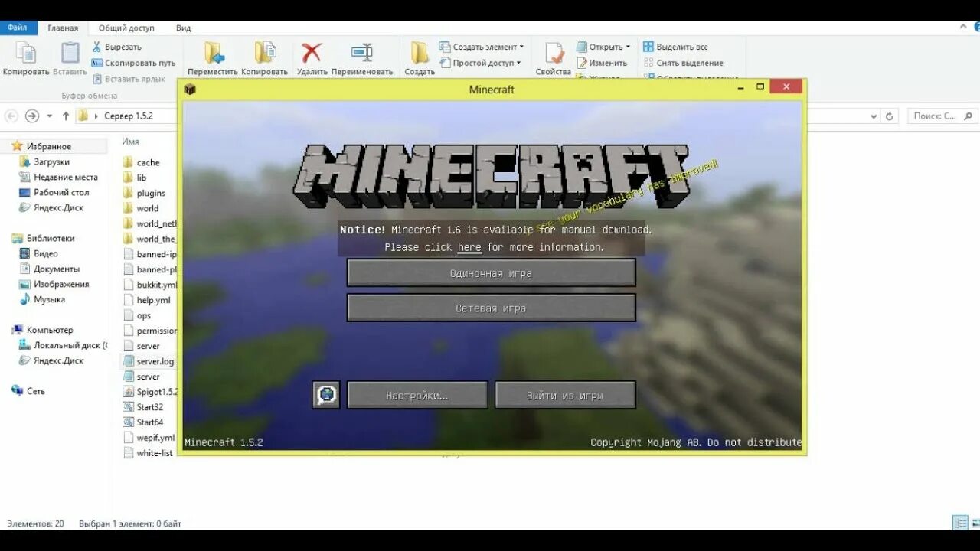Screen dimensions: 980x551
Task: Open the recent locations dropdown arrow
Action: (50, 116)
